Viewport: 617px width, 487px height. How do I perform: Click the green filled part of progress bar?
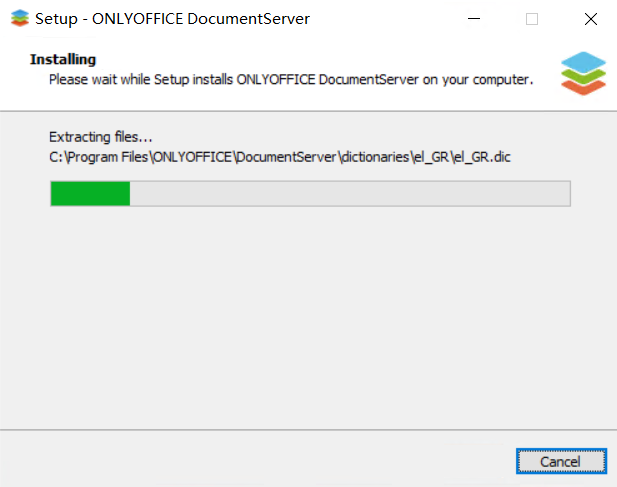pyautogui.click(x=91, y=193)
